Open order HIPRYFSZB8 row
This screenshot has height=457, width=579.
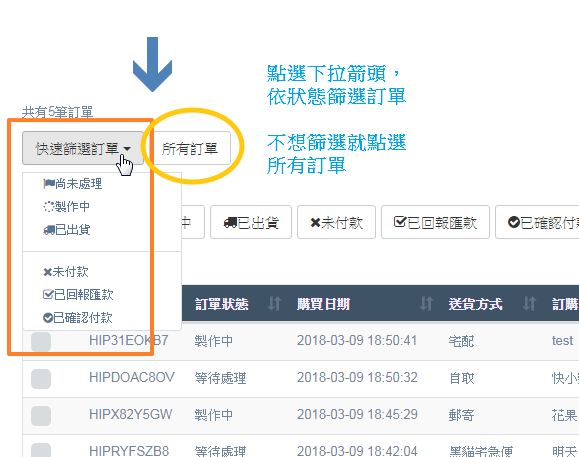click(x=301, y=446)
